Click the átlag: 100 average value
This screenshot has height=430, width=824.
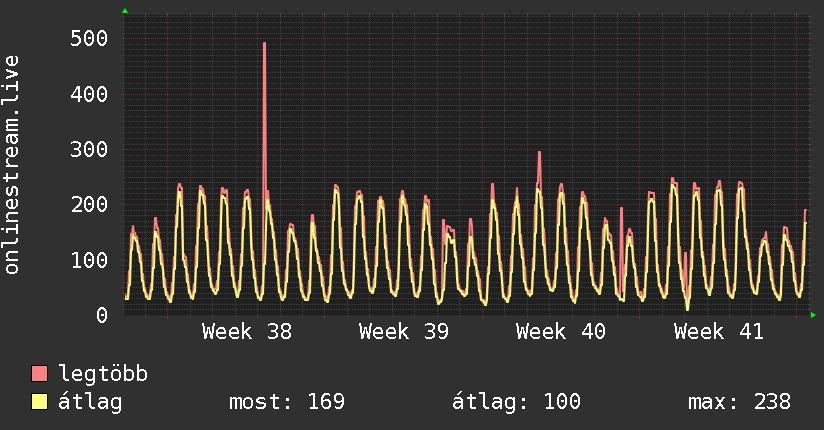[x=516, y=402]
